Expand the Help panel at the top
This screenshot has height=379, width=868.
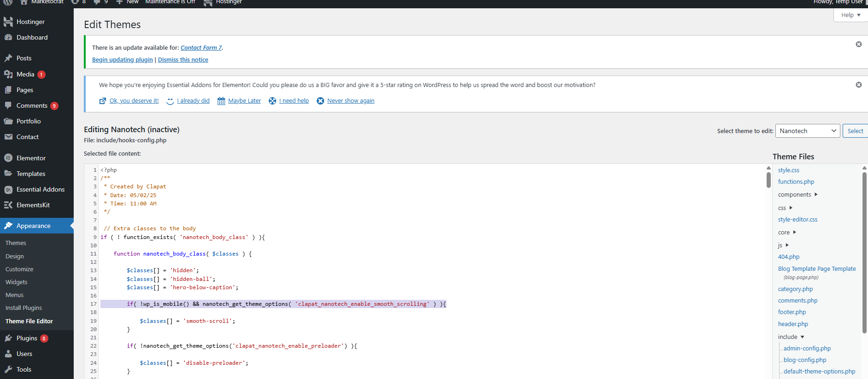(x=850, y=15)
